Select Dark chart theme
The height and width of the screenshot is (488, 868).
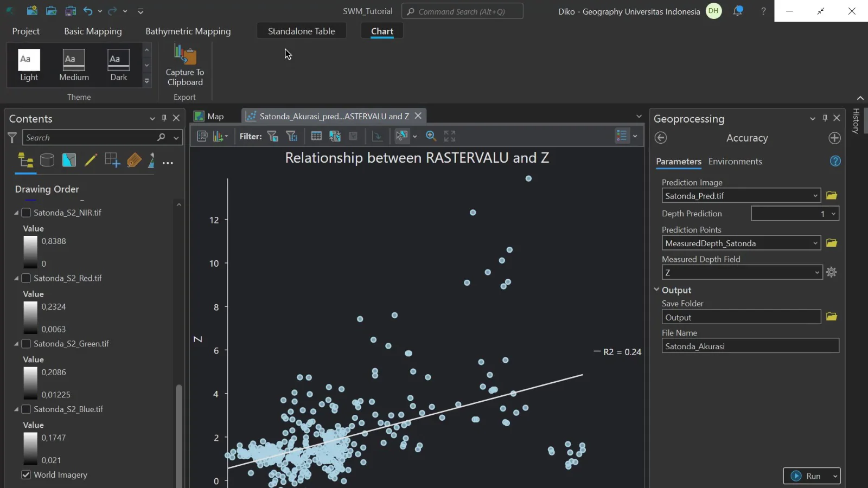119,65
